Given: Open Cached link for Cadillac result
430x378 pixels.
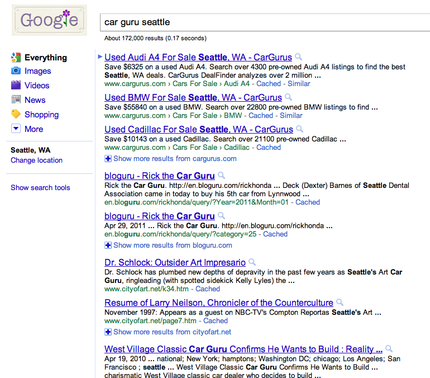Looking at the screenshot, I should coord(268,147).
